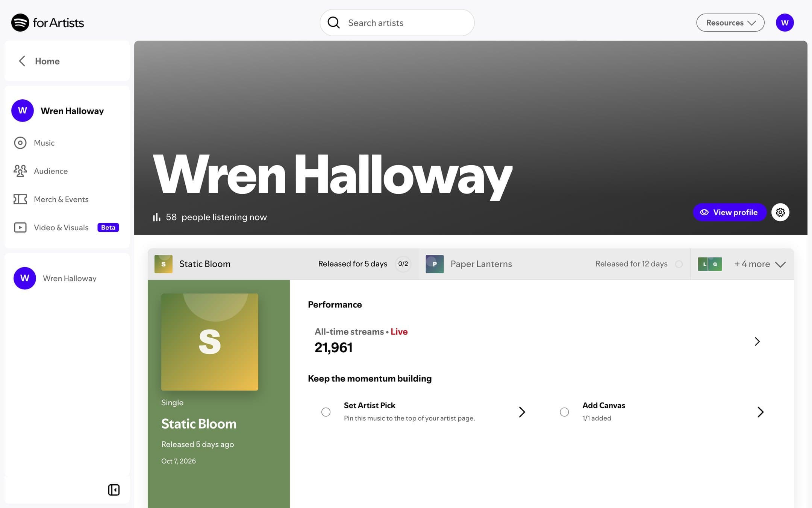Open the account avatar in top right
Image resolution: width=812 pixels, height=508 pixels.
(785, 23)
